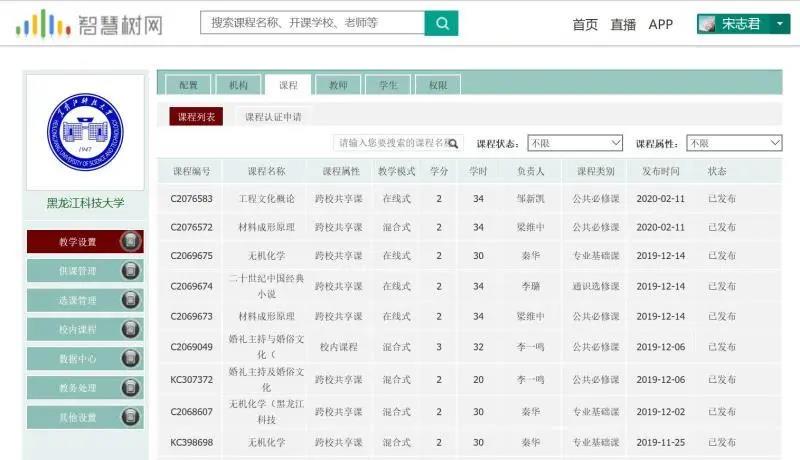Click the icon beside 教务处理
This screenshot has width=800, height=460.
click(130, 388)
